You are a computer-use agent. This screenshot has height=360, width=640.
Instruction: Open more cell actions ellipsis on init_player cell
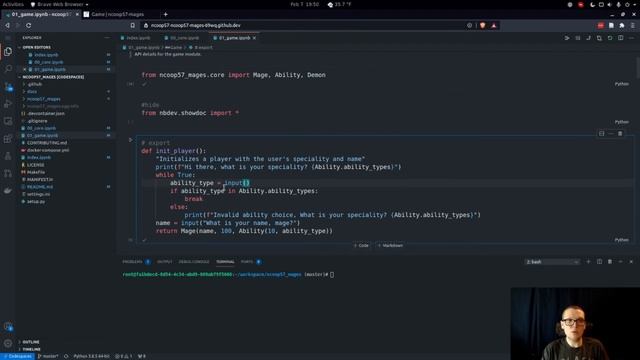point(611,133)
